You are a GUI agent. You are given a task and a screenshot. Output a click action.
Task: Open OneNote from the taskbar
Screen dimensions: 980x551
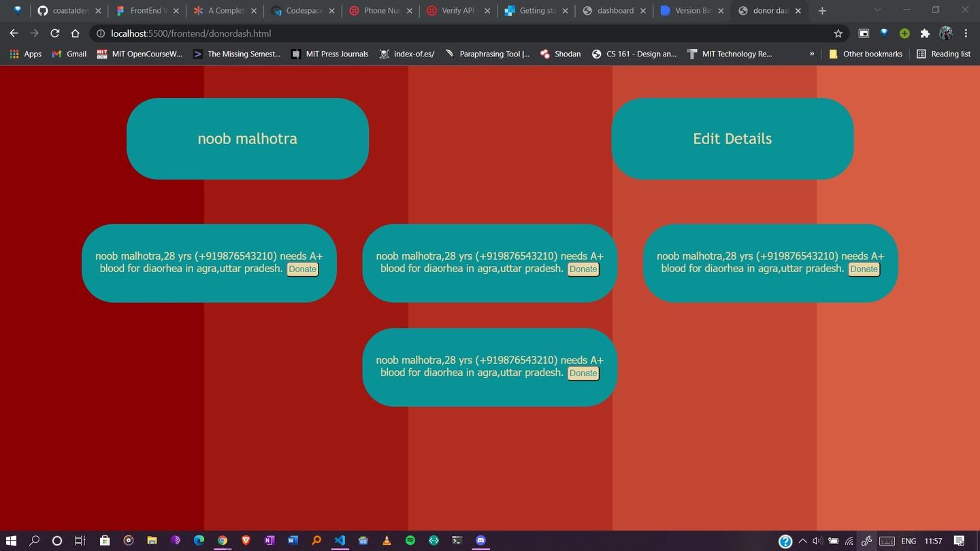[269, 541]
